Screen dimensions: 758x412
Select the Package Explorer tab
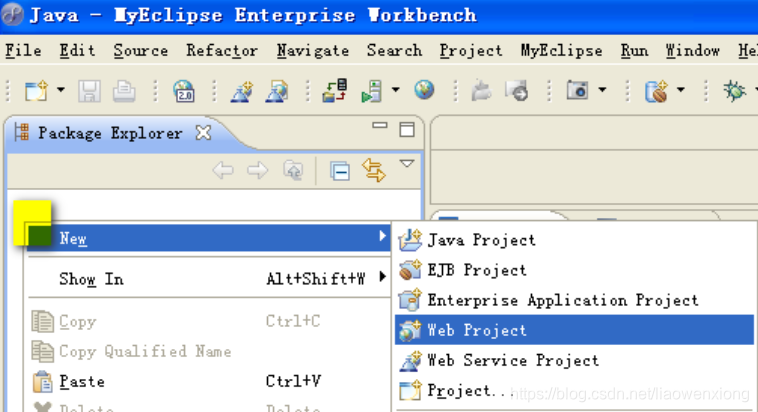pos(110,133)
